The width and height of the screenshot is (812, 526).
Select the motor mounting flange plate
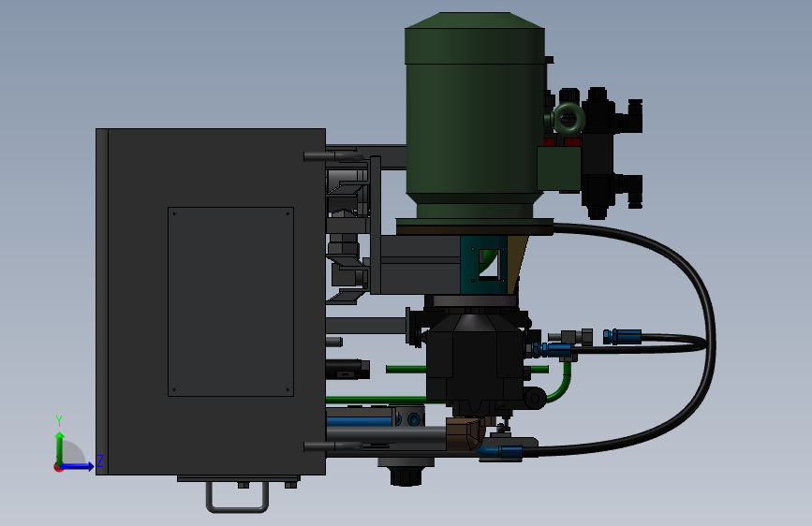click(x=475, y=226)
